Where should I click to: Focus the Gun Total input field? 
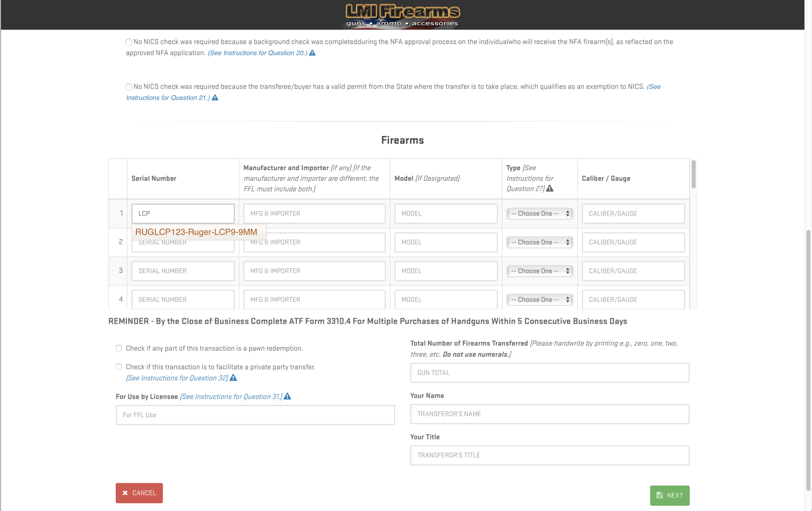(549, 373)
